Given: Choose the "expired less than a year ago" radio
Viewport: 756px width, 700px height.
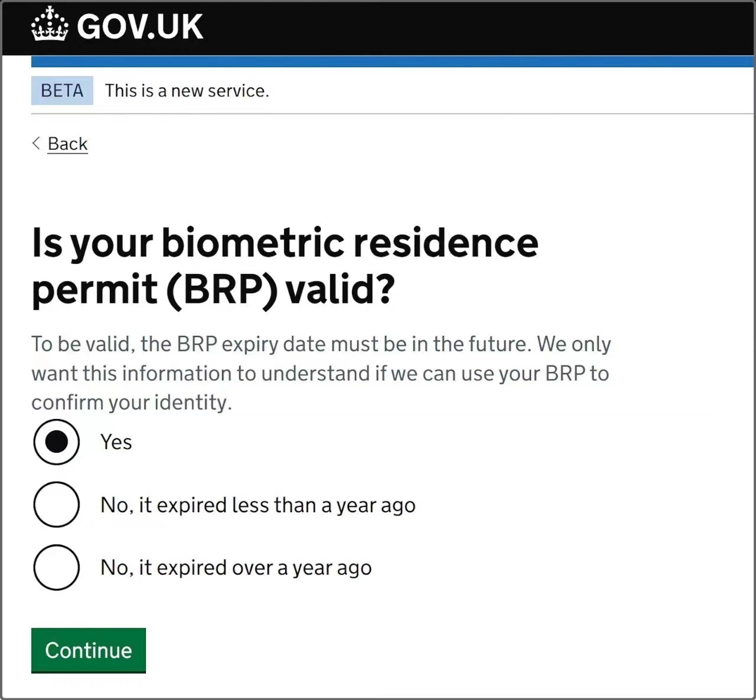Looking at the screenshot, I should coord(57,505).
